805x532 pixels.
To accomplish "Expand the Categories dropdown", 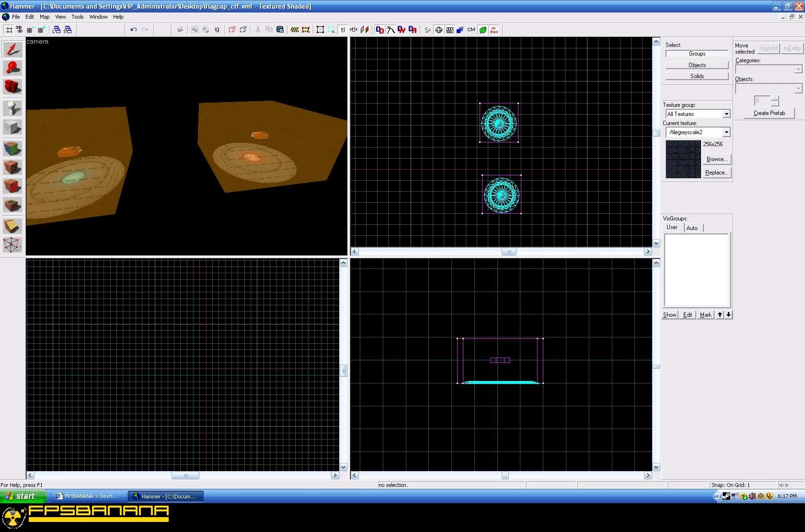I will click(x=798, y=69).
